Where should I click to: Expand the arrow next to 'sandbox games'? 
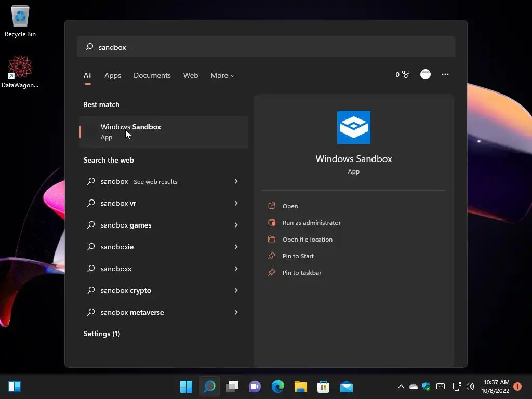pos(236,225)
